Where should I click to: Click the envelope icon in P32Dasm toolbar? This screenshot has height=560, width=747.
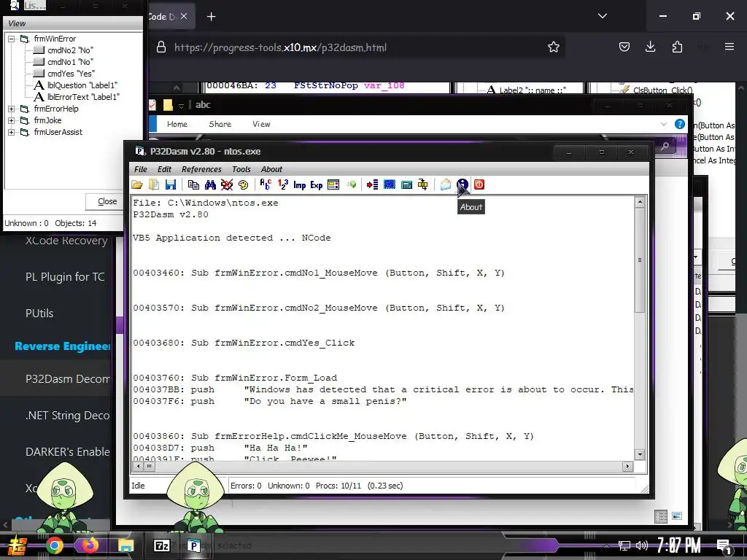pyautogui.click(x=446, y=184)
